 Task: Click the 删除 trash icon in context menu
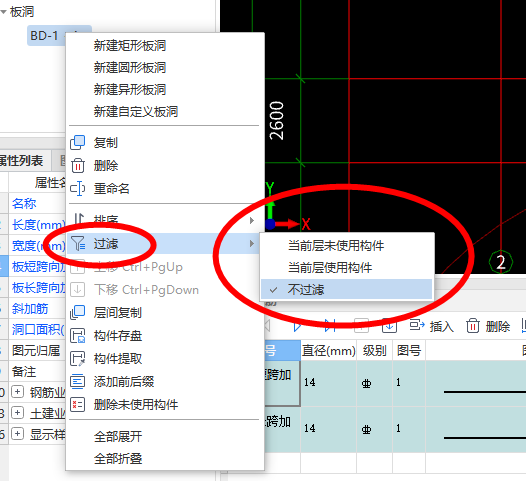(77, 166)
